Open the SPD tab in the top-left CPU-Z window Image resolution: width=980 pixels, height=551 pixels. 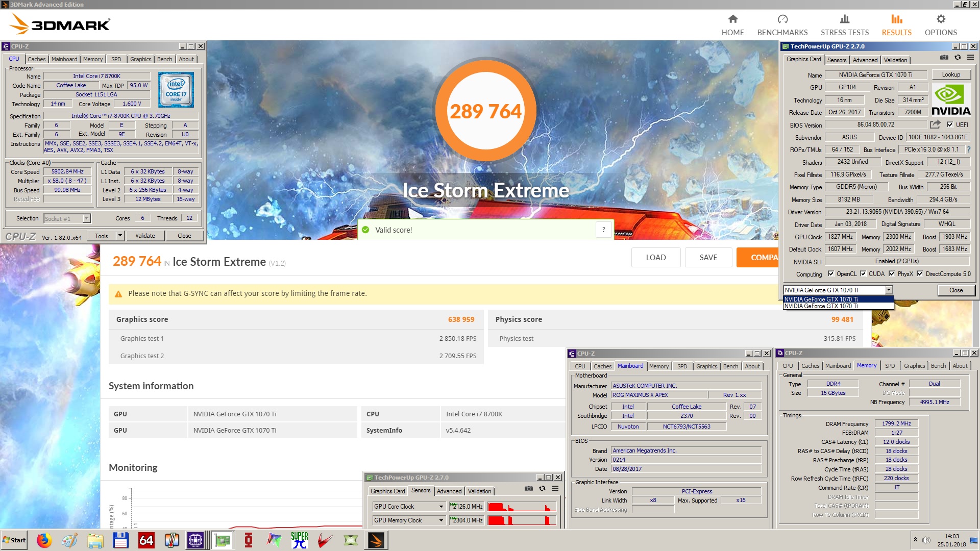[116, 59]
